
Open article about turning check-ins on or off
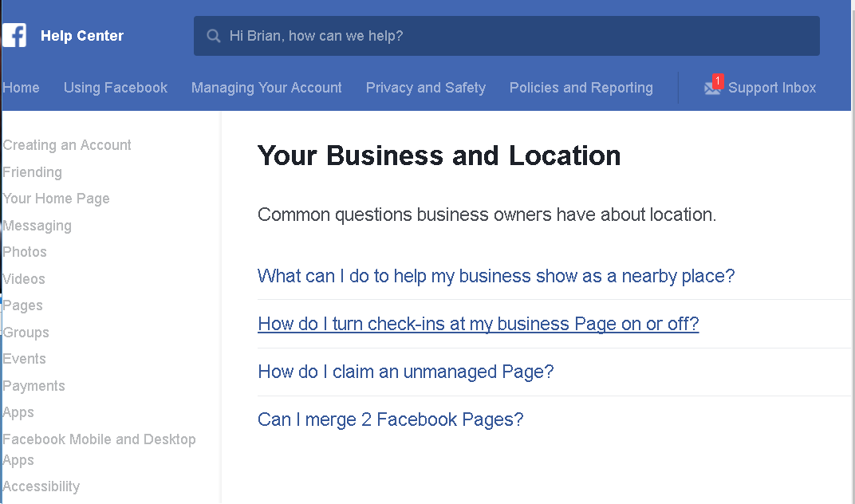[x=478, y=324]
